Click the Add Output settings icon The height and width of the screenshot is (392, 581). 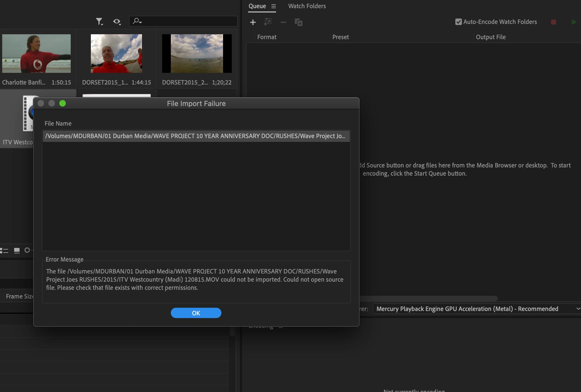(268, 22)
